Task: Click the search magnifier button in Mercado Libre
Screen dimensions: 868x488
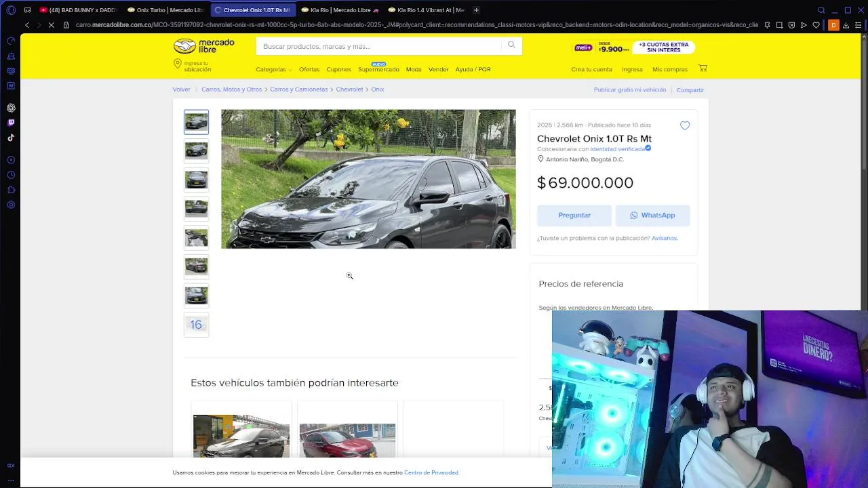Action: pos(511,45)
